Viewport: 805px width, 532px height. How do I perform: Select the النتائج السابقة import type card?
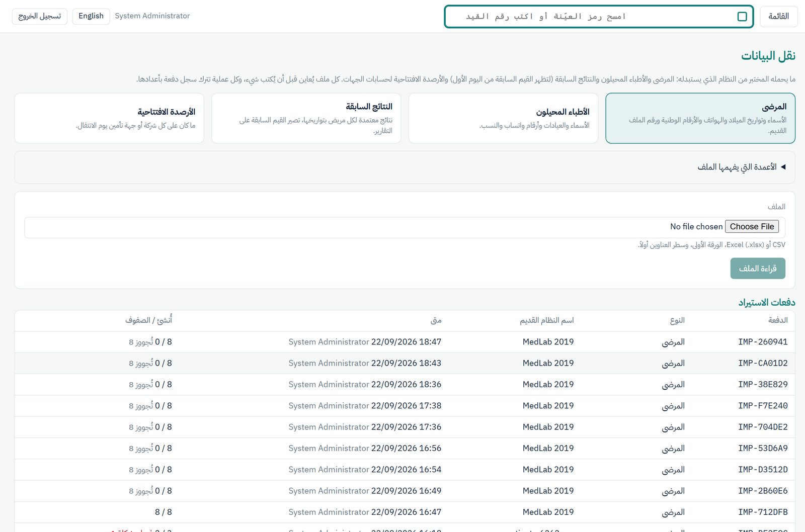(x=306, y=118)
